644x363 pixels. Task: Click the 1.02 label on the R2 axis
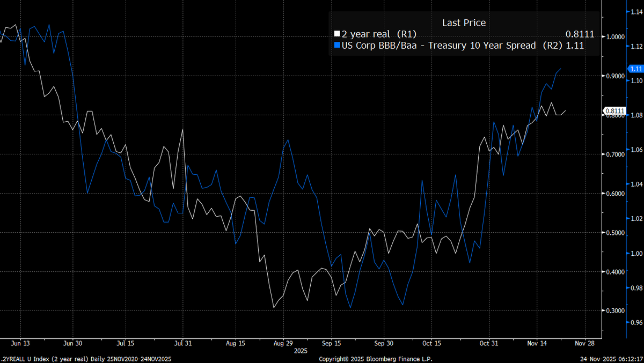pos(636,219)
